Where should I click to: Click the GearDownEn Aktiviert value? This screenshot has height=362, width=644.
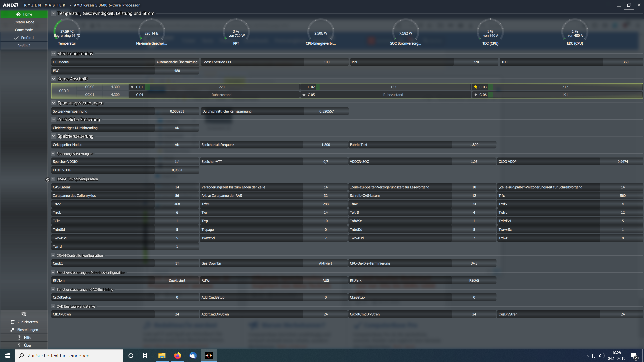[325, 263]
